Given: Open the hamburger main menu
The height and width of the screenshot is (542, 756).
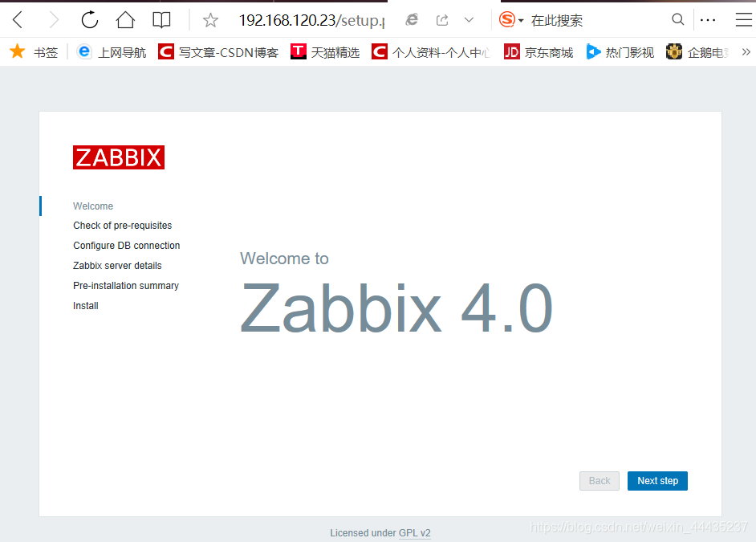Looking at the screenshot, I should tap(744, 20).
